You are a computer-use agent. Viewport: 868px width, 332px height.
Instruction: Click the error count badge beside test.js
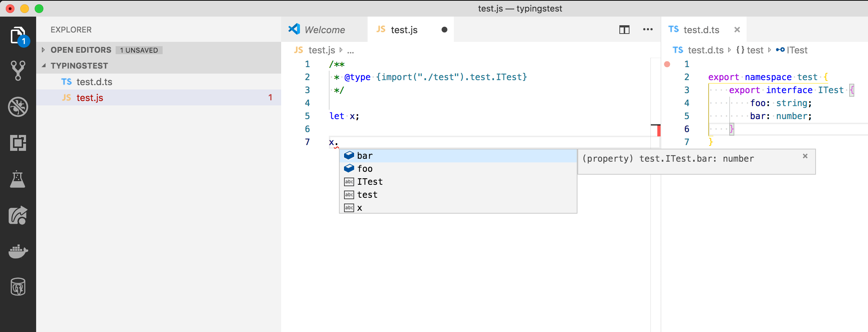pos(270,97)
